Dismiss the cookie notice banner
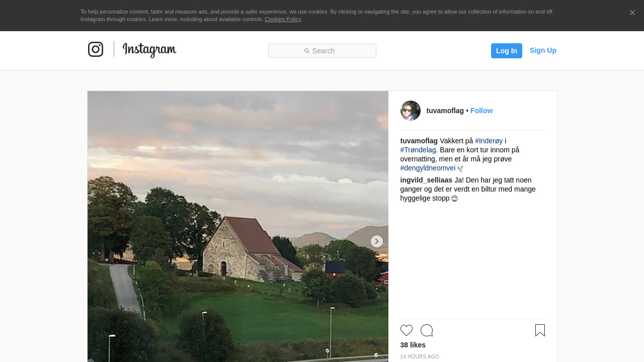644x362 pixels. (x=632, y=13)
